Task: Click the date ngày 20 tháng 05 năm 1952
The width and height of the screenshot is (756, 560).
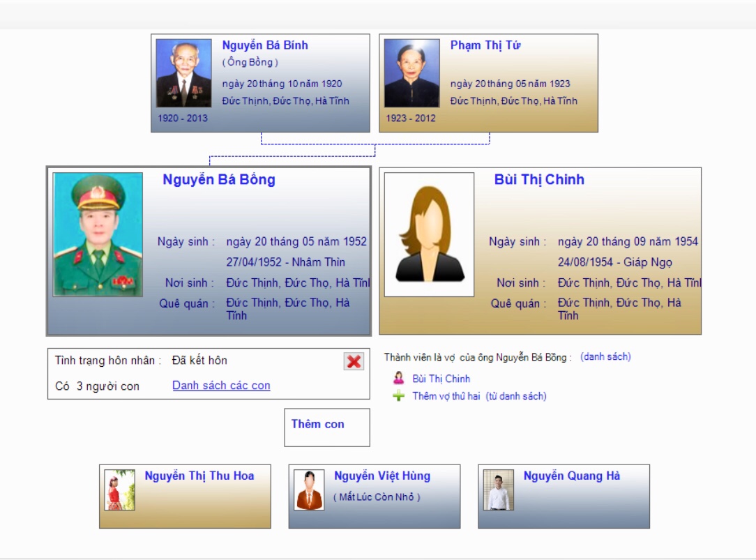Action: click(x=296, y=241)
